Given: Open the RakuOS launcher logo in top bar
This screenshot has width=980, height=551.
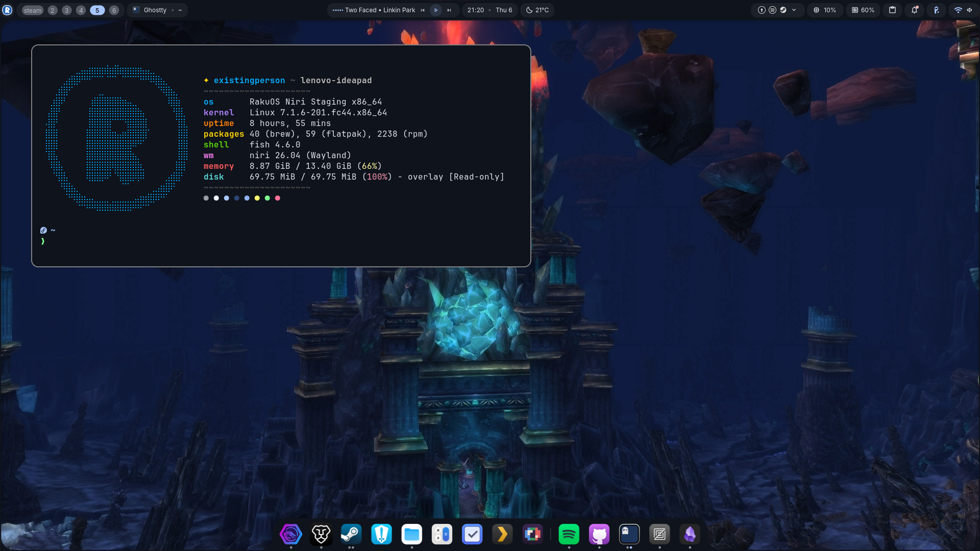Looking at the screenshot, I should (x=7, y=10).
